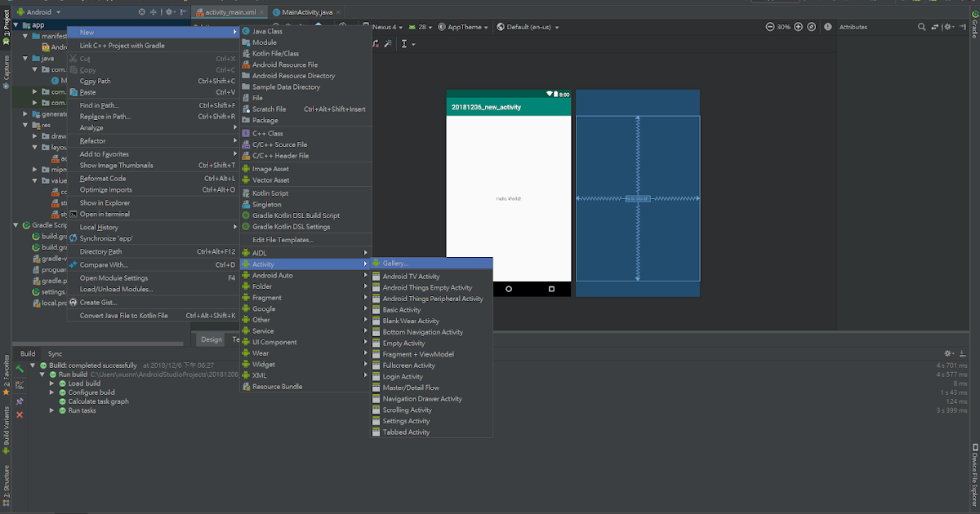Expand the Configure build tree node
Screen dimensions: 980x514
coord(51,392)
